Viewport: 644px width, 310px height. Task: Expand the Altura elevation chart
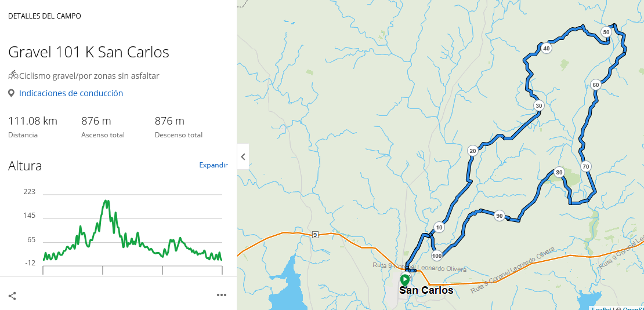214,165
